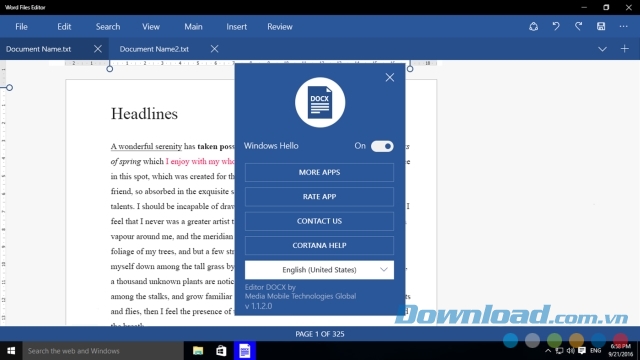The height and width of the screenshot is (360, 640).
Task: Click the DOCX app logo
Action: (320, 102)
